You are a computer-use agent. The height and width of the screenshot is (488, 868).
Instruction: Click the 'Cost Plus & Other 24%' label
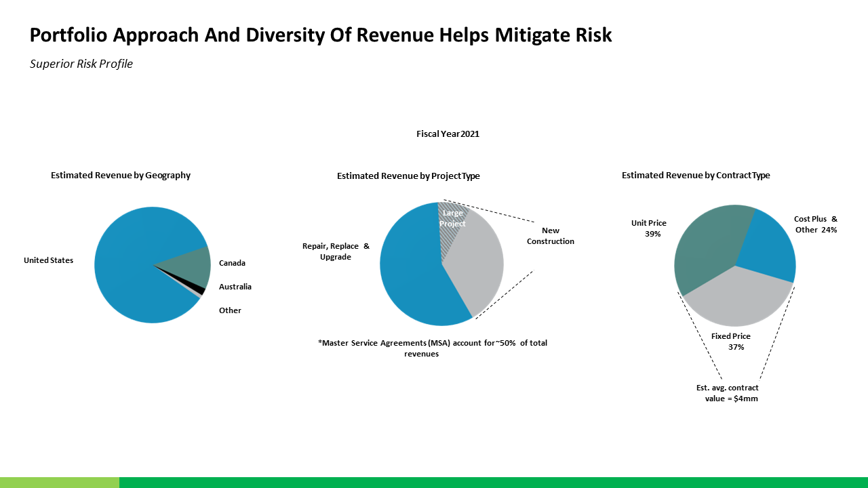[x=816, y=224]
